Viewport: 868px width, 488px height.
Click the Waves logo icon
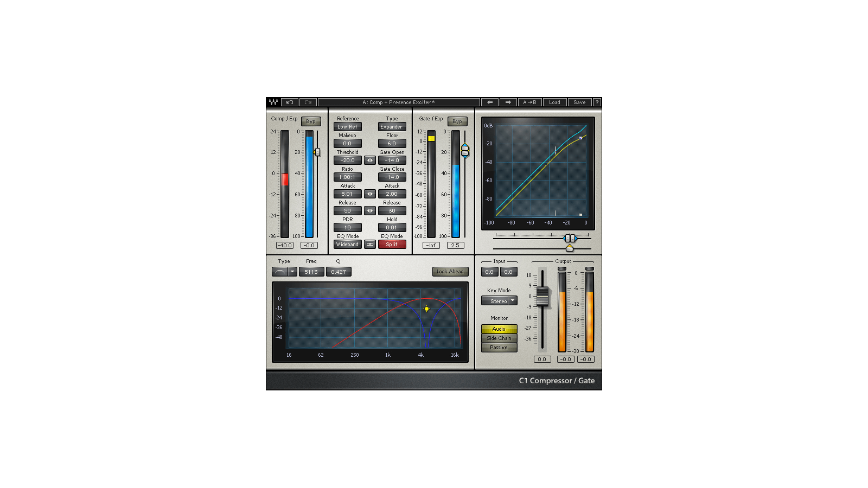[x=273, y=102]
